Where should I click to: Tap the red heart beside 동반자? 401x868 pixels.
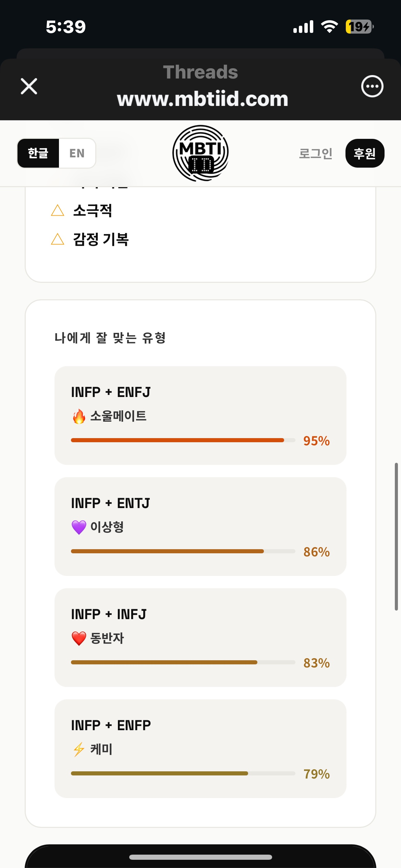(79, 638)
